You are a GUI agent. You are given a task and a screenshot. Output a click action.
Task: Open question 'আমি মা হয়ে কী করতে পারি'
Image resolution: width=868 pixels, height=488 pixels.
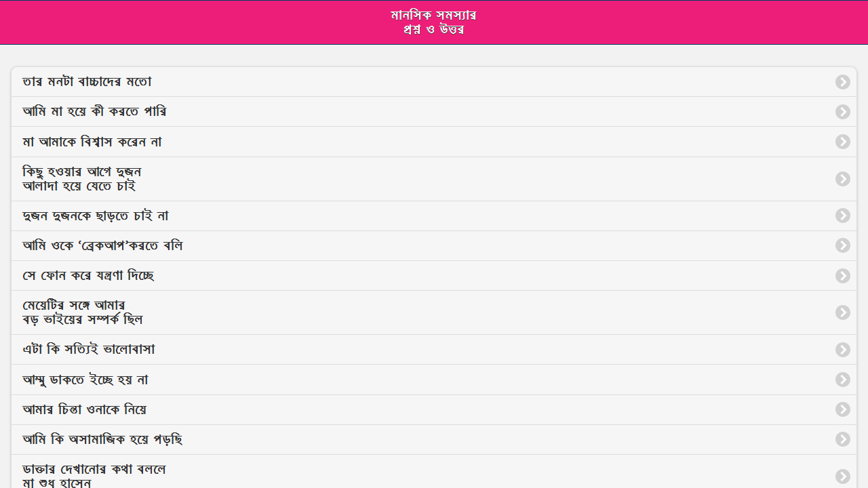(95, 112)
